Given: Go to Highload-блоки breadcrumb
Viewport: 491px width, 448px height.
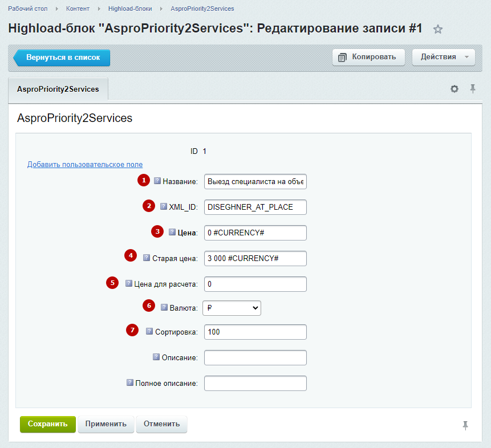Looking at the screenshot, I should pos(130,9).
